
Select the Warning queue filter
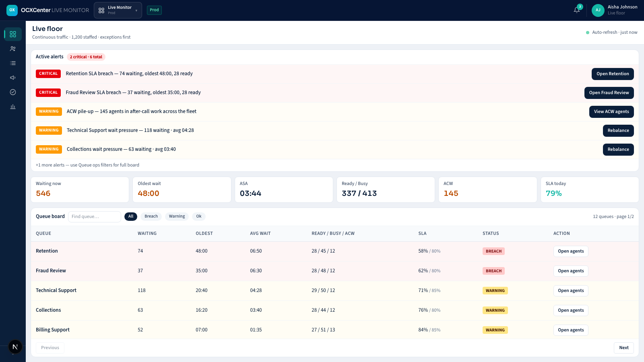click(x=177, y=216)
